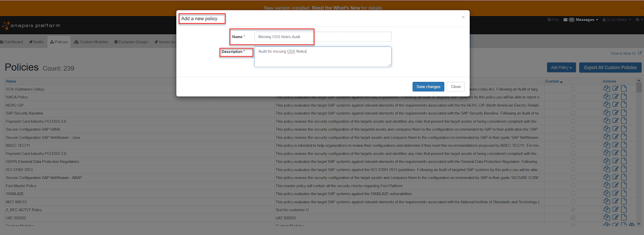Screen dimensions: 644x235
Task: Close the dialog using the X icon
Action: pos(463,17)
